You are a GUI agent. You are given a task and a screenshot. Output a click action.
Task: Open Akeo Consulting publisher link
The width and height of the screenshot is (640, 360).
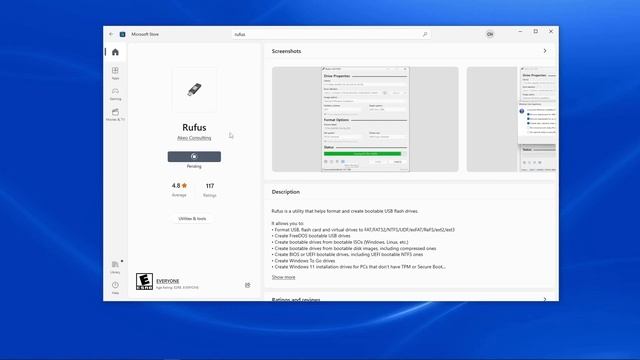(x=194, y=138)
